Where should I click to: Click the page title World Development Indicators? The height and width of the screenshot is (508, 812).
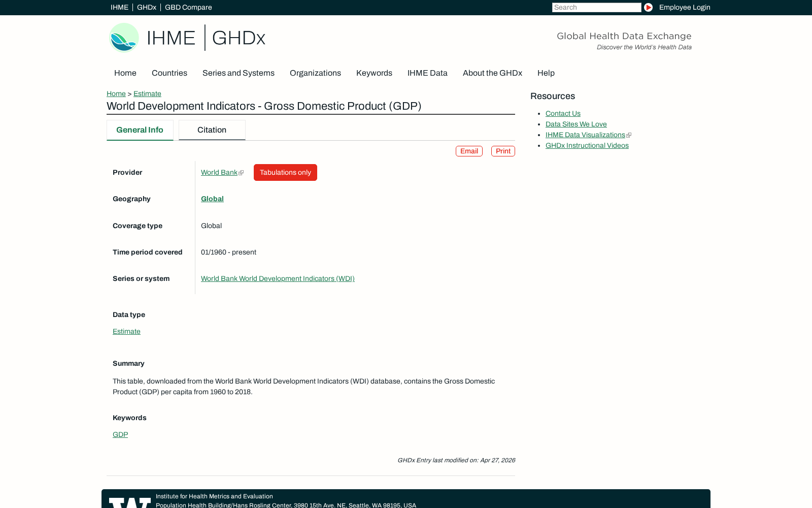[264, 106]
